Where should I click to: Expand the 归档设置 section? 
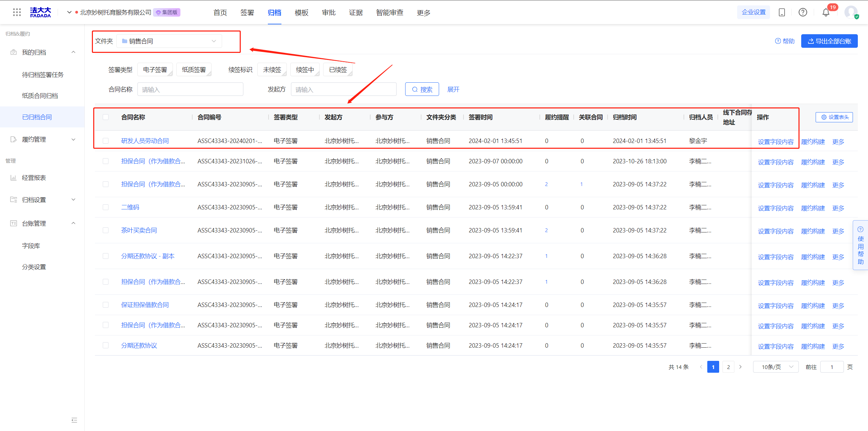pos(74,200)
